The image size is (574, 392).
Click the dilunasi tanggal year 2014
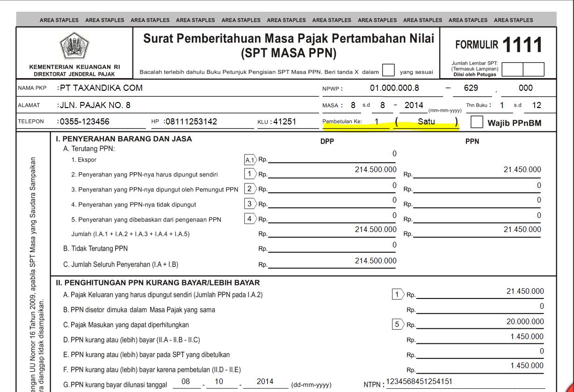coord(265,381)
